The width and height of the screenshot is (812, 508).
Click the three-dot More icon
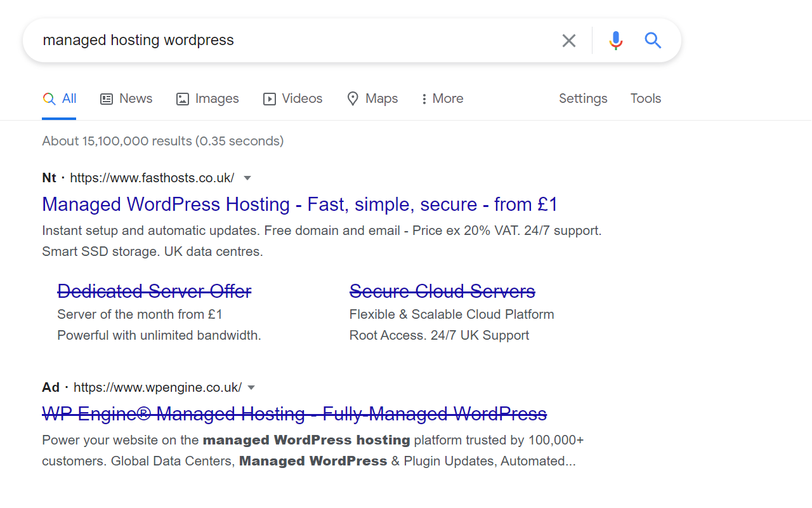coord(424,98)
